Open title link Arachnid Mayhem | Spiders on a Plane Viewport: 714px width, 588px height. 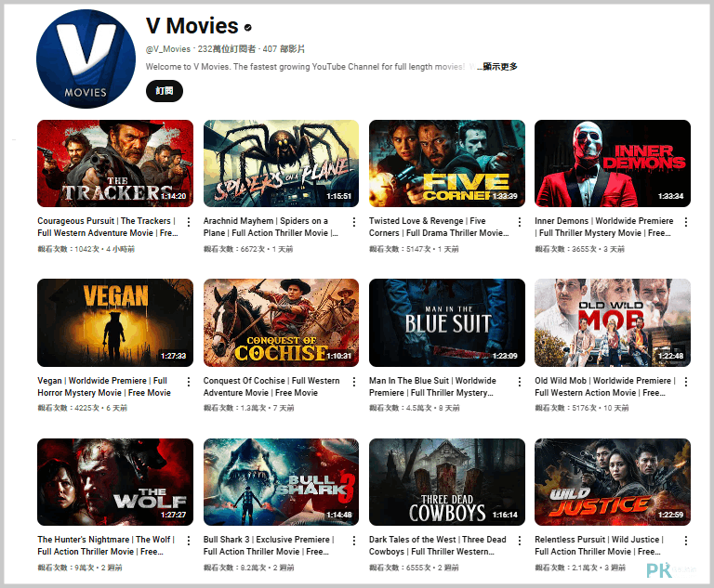tap(271, 227)
